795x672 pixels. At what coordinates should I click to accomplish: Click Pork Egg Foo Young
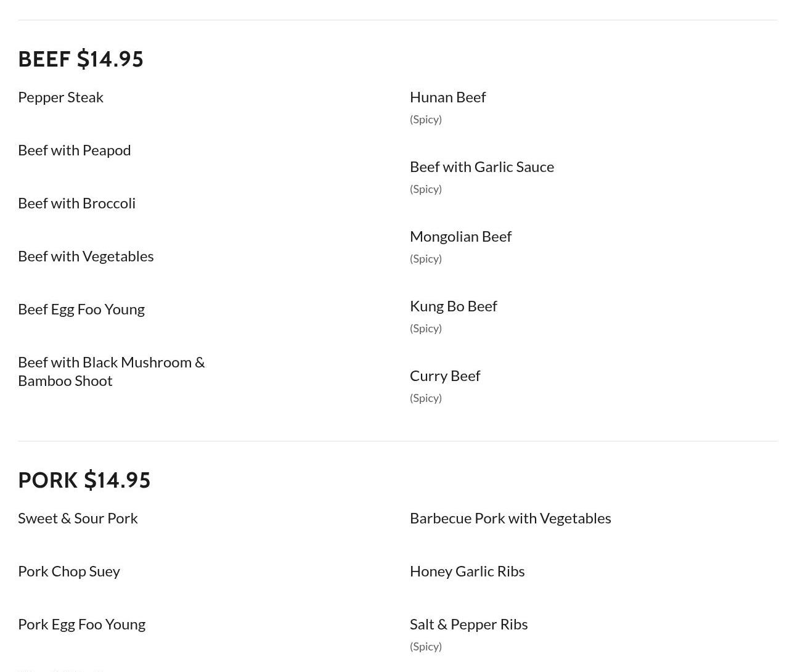81,625
